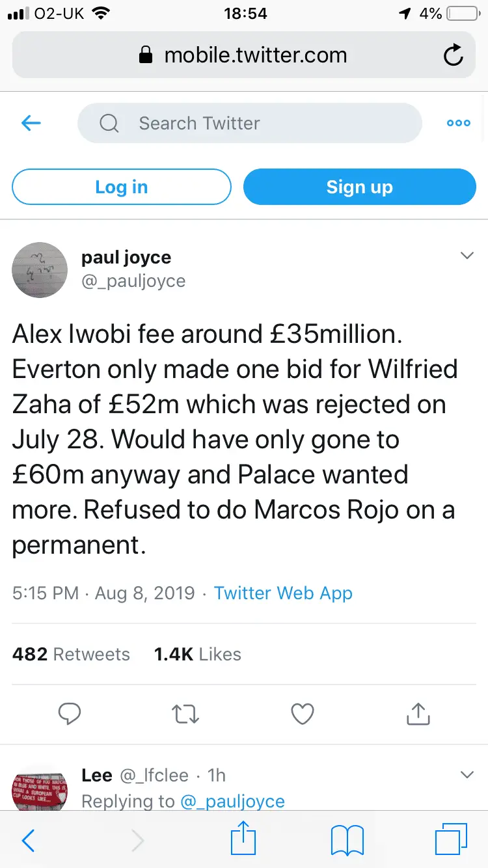Go back using blue arrow icon
Image resolution: width=488 pixels, height=868 pixels.
pyautogui.click(x=31, y=123)
